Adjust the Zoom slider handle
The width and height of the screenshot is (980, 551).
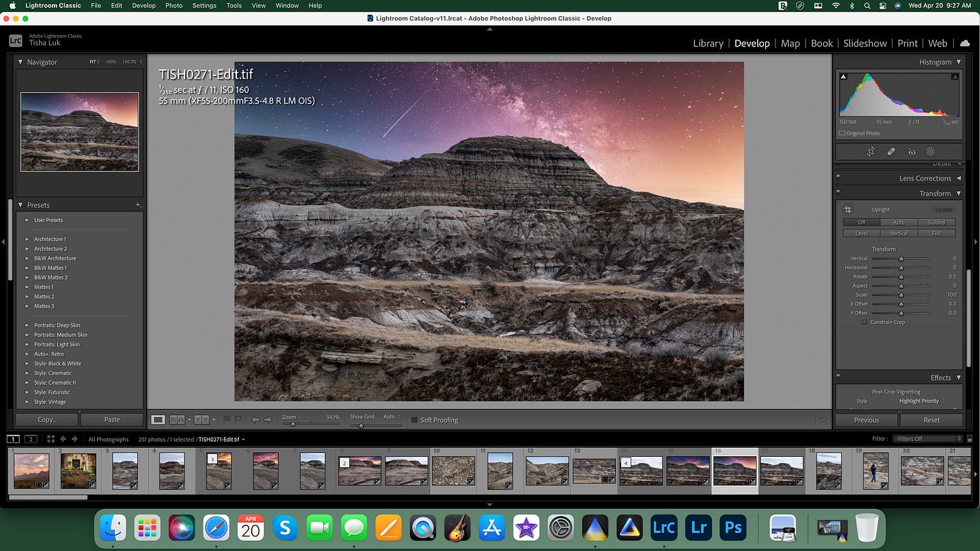[293, 424]
